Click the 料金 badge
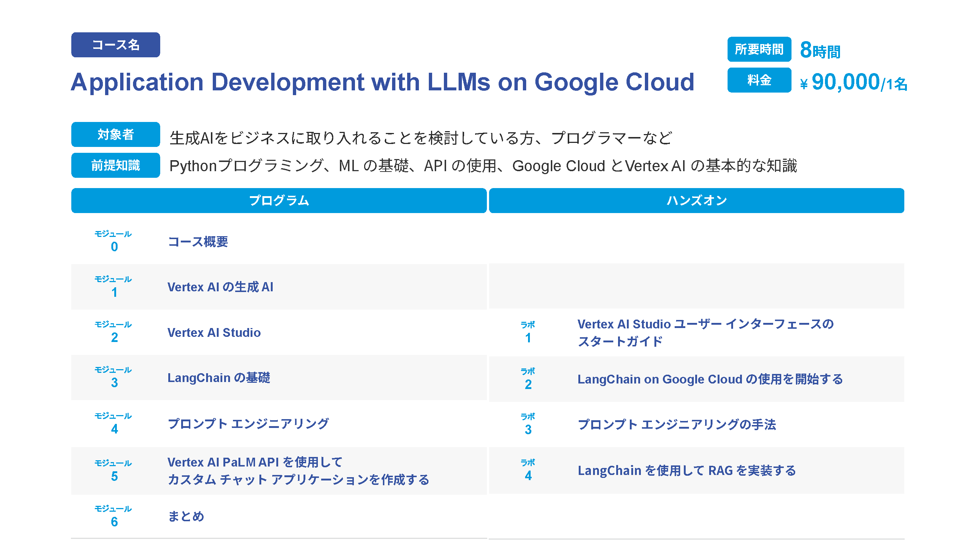Viewport: 980px width, 551px height. [758, 80]
